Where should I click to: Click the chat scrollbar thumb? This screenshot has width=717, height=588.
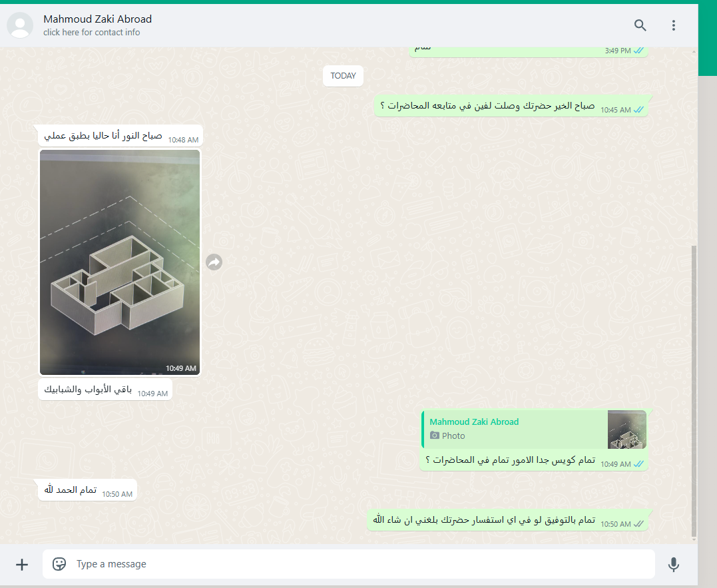694,391
